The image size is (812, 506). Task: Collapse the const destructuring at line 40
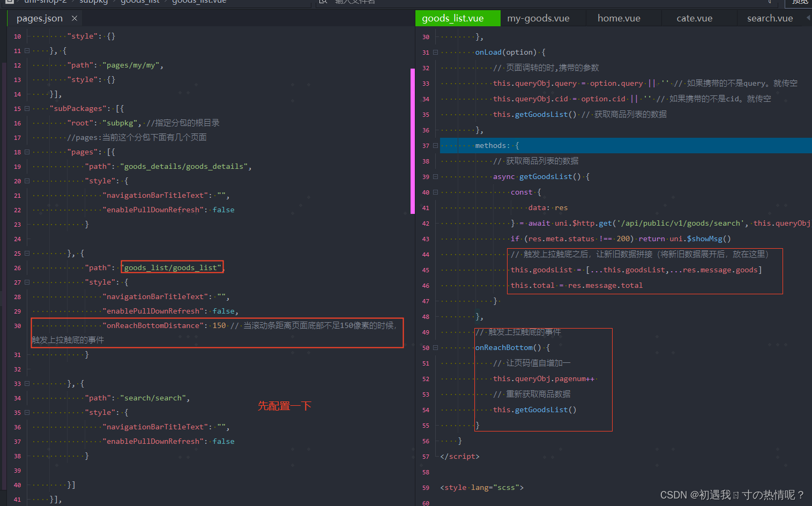click(435, 192)
